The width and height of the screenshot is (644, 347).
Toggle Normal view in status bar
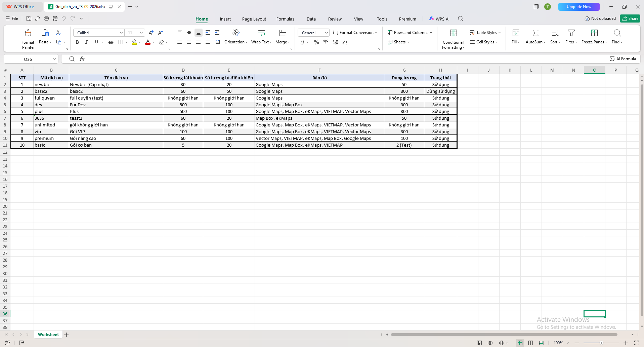click(520, 343)
